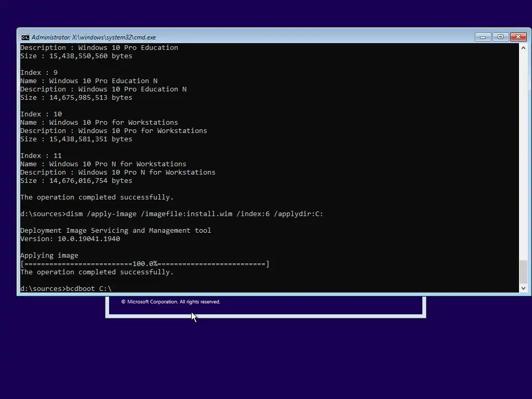Click 'Size : 14,676,016,754 bytes' line
This screenshot has height=399, width=532.
pos(76,180)
